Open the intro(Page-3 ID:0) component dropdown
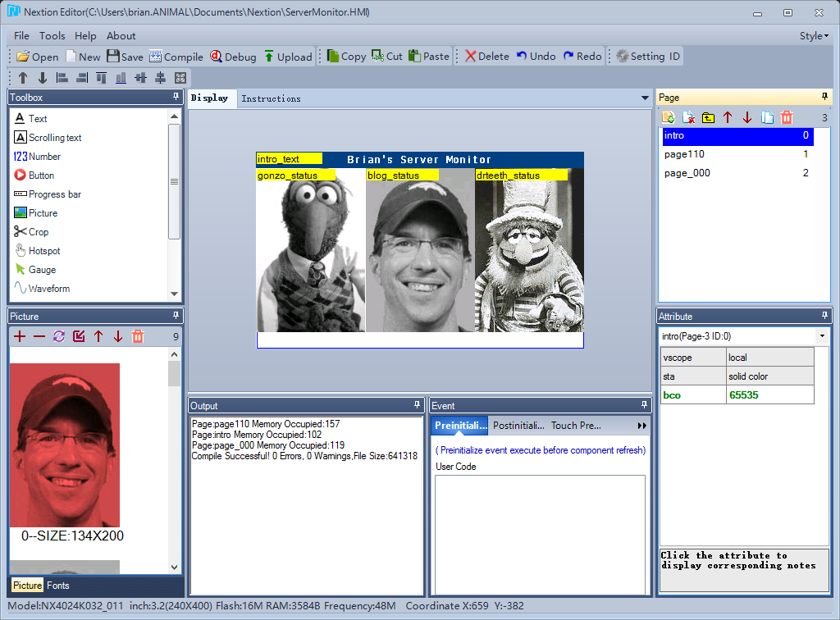This screenshot has height=620, width=840. point(822,336)
